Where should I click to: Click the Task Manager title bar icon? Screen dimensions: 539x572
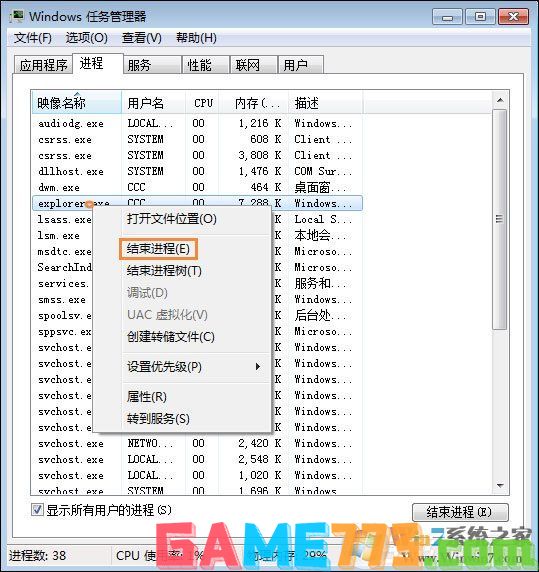17,16
